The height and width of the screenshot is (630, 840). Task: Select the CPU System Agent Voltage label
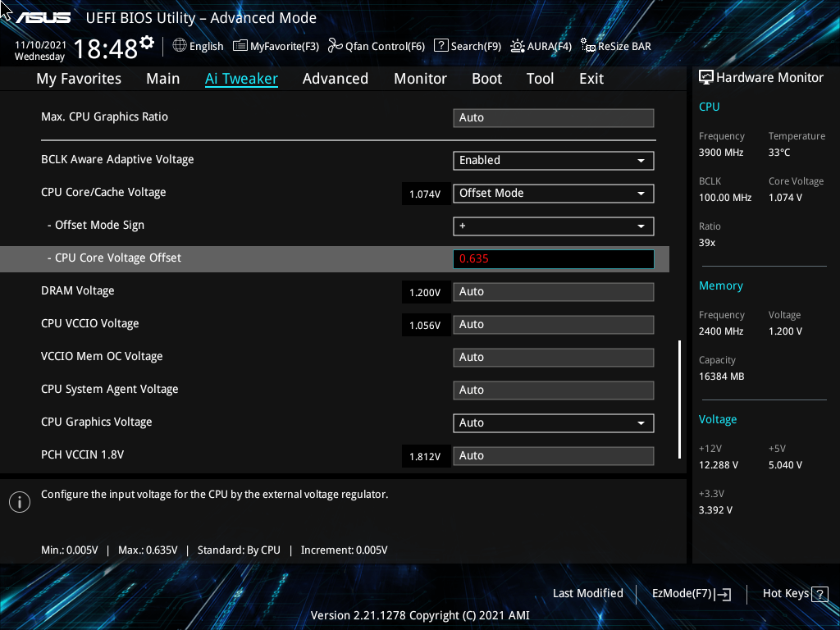110,390
